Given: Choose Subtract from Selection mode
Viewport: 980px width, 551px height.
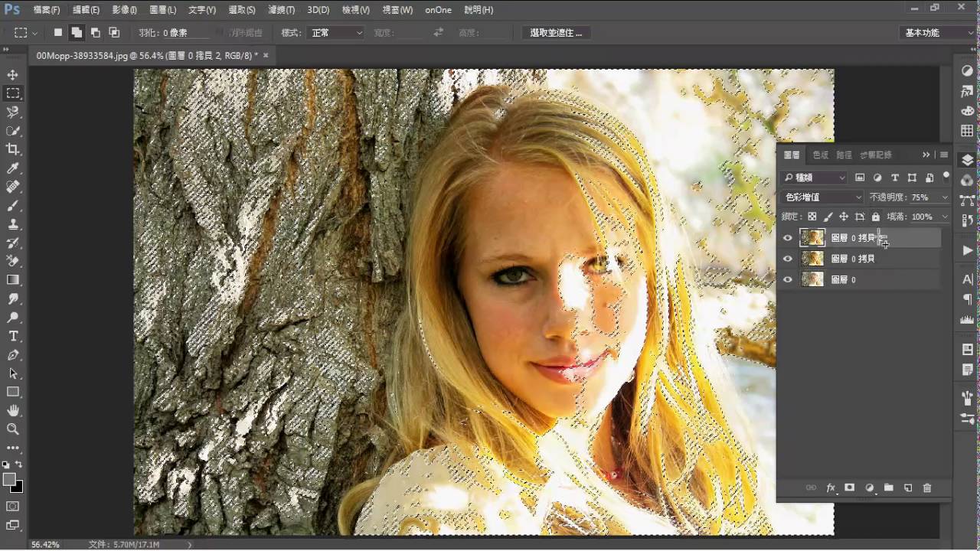Looking at the screenshot, I should point(95,33).
